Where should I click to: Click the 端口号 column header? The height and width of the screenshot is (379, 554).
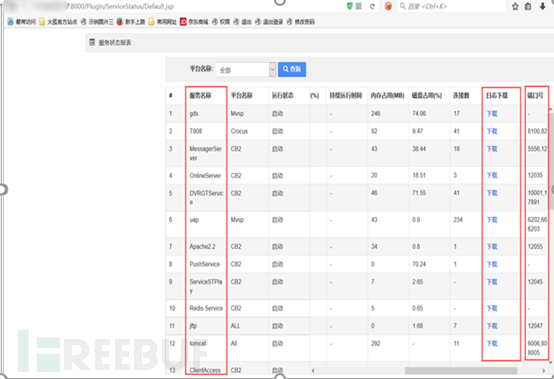tap(535, 95)
